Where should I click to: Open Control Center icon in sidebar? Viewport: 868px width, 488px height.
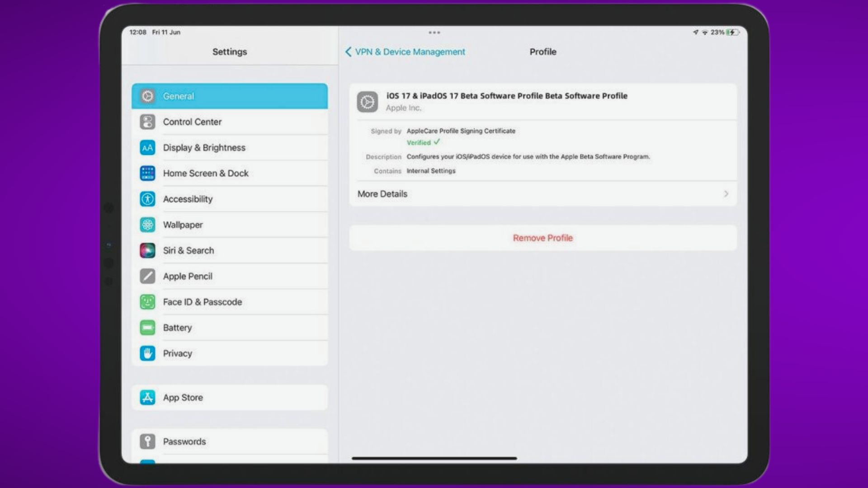tap(147, 122)
